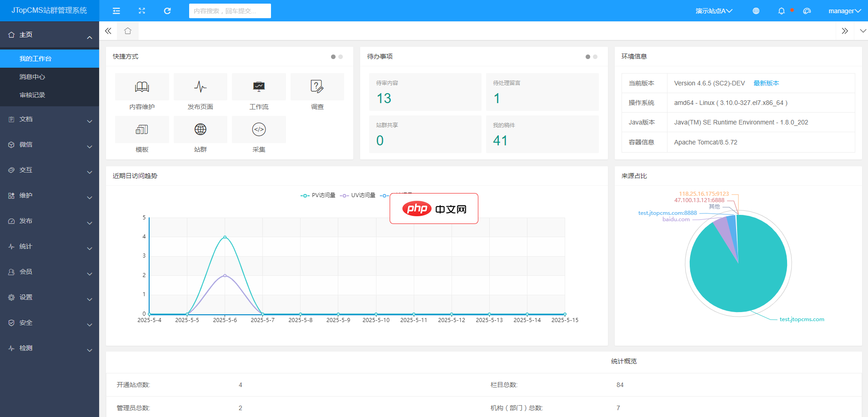Open the manager account dropdown

(843, 10)
